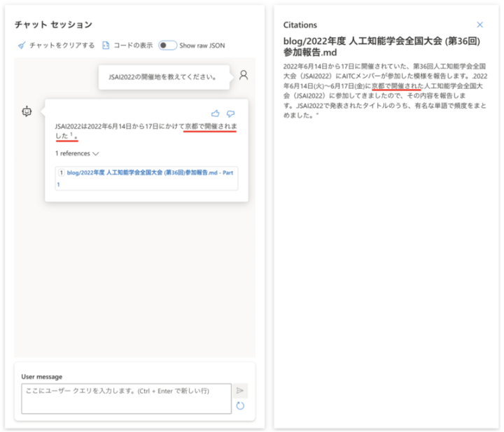Close the Citations panel

(479, 25)
